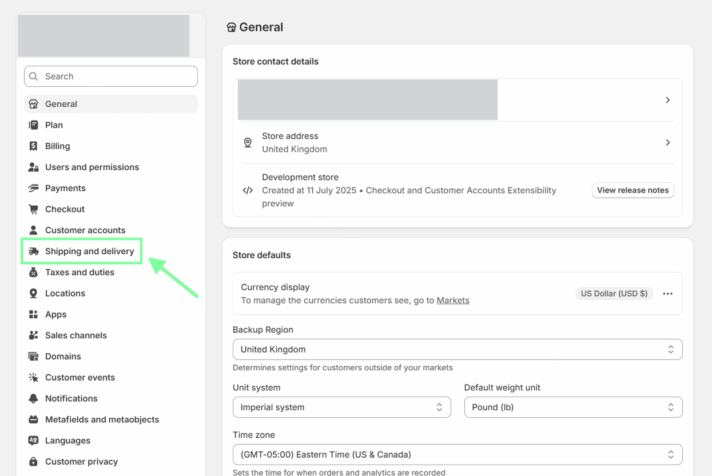
Task: Click the Domains icon
Action: [x=33, y=357]
